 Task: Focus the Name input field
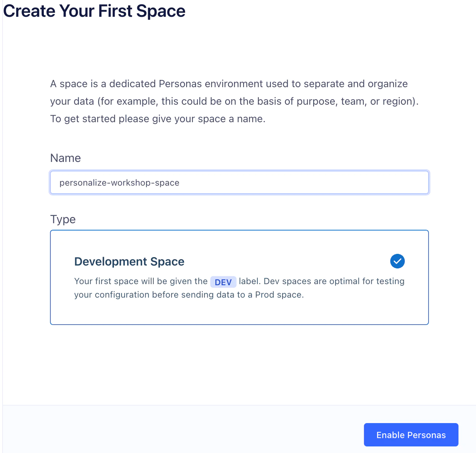(x=239, y=182)
